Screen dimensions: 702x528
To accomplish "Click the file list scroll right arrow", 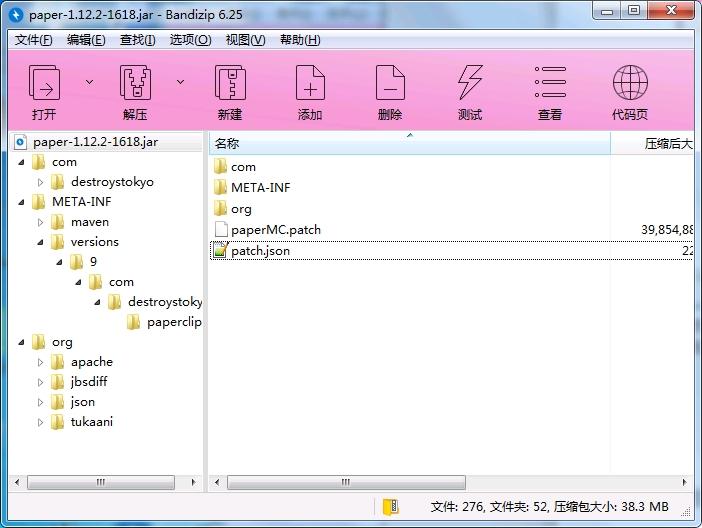I will click(x=685, y=482).
